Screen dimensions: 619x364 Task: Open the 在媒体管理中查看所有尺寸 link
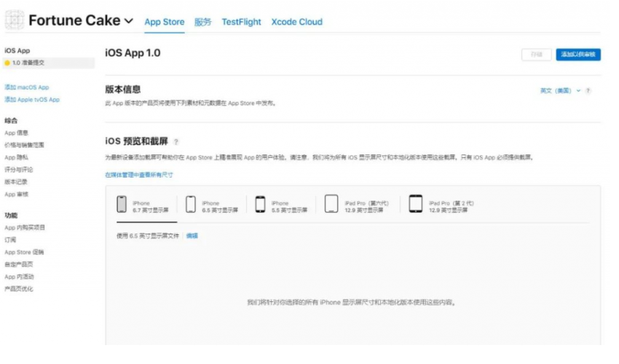click(x=139, y=175)
